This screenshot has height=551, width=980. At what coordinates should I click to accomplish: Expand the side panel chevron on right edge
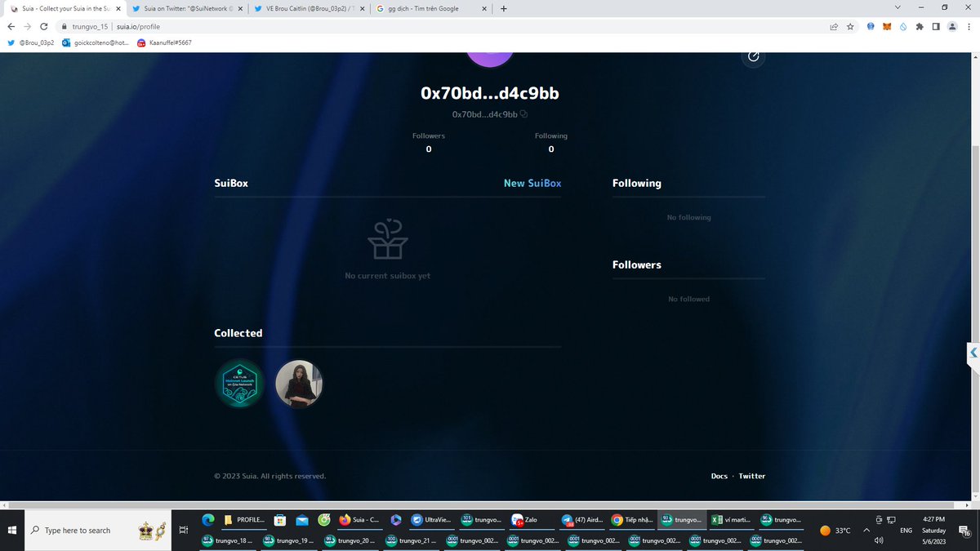click(x=973, y=353)
